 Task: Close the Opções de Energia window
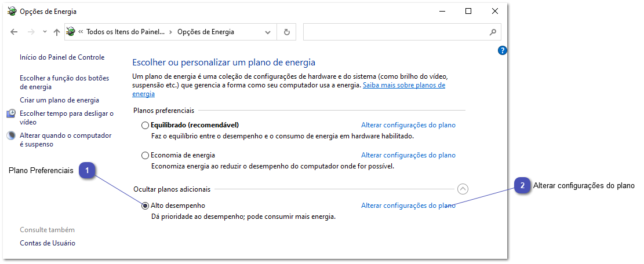[495, 12]
